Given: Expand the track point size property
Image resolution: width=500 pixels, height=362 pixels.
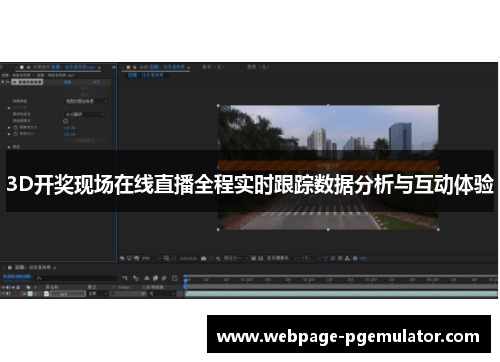Looking at the screenshot, I should point(9,128).
